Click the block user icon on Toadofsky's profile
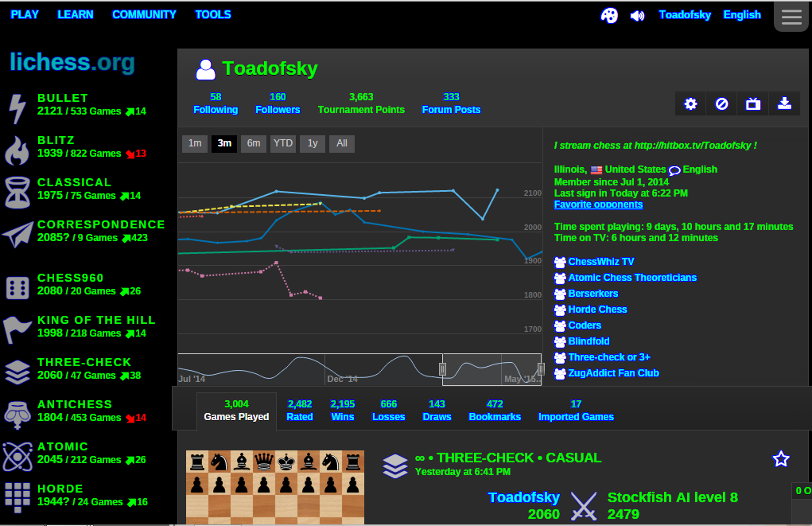The image size is (812, 526). click(x=721, y=103)
